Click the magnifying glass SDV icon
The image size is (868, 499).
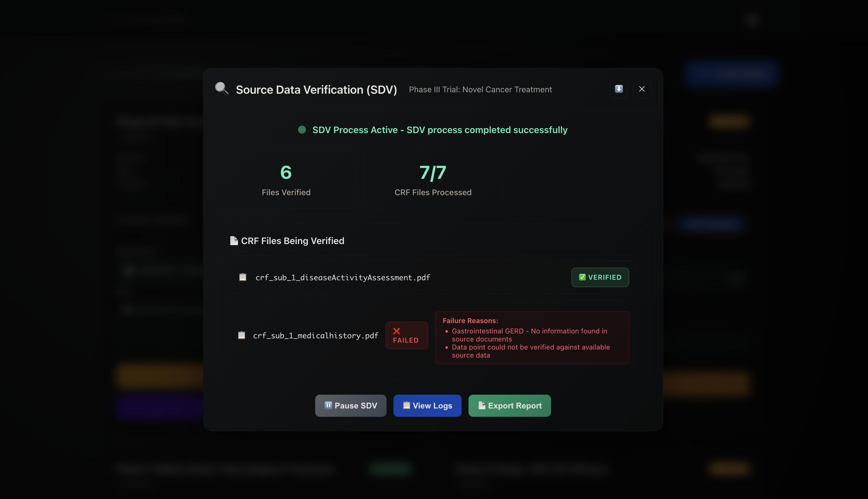(221, 89)
